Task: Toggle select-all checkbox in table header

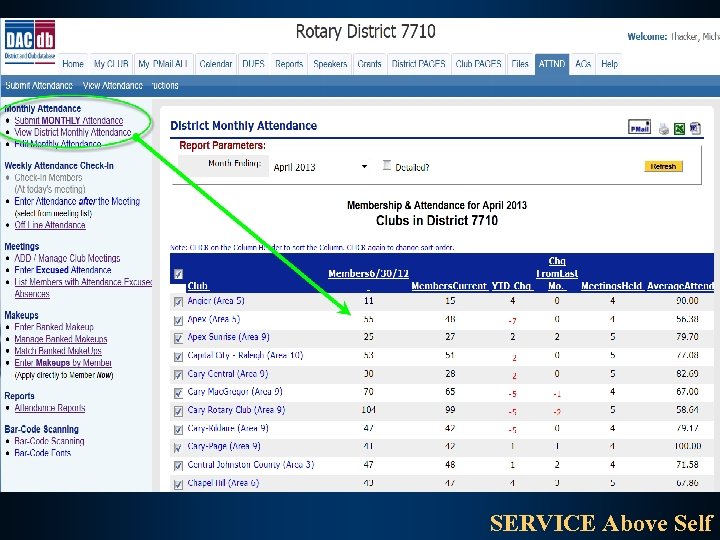Action: click(x=179, y=275)
